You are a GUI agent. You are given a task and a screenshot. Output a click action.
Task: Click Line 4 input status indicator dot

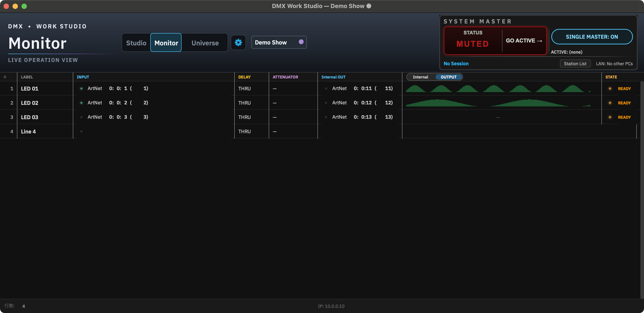(81, 131)
